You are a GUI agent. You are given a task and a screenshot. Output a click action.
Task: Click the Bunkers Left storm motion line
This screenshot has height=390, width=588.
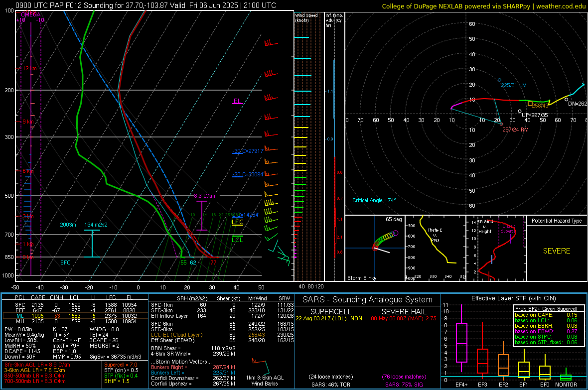tap(193, 373)
